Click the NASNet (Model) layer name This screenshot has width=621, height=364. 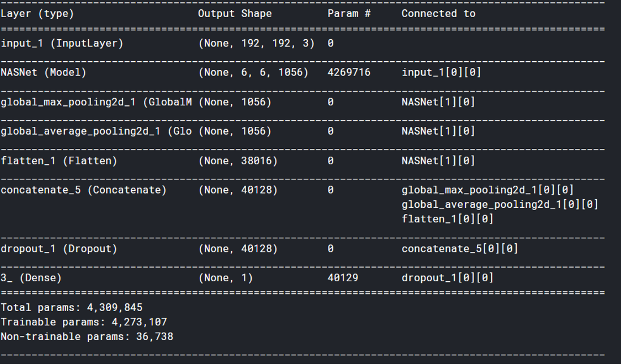[x=44, y=72]
